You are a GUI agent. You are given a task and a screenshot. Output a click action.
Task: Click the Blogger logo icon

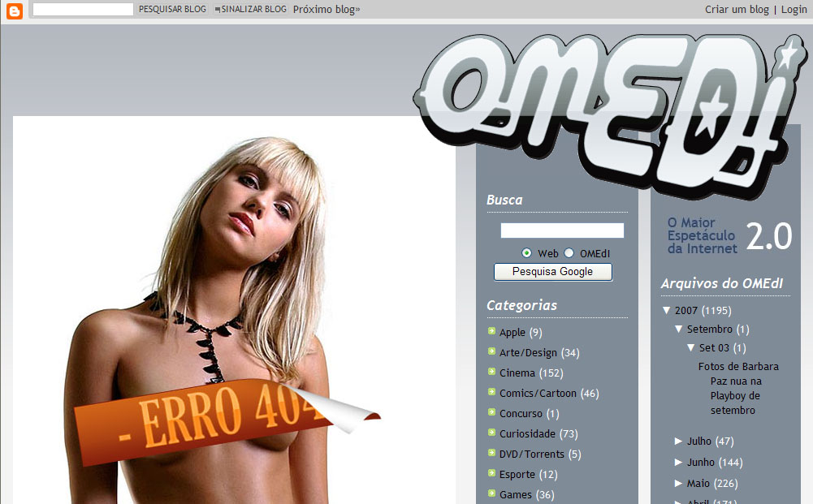pyautogui.click(x=15, y=10)
